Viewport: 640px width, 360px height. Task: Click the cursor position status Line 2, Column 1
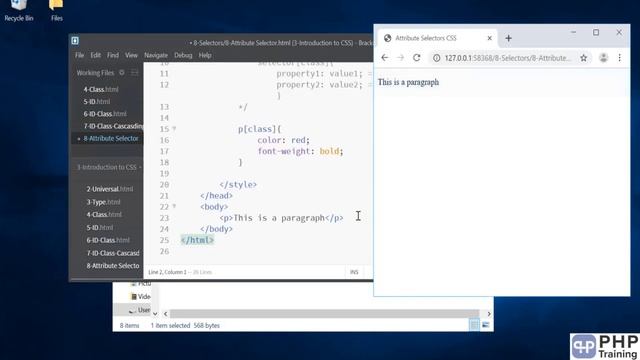[167, 272]
